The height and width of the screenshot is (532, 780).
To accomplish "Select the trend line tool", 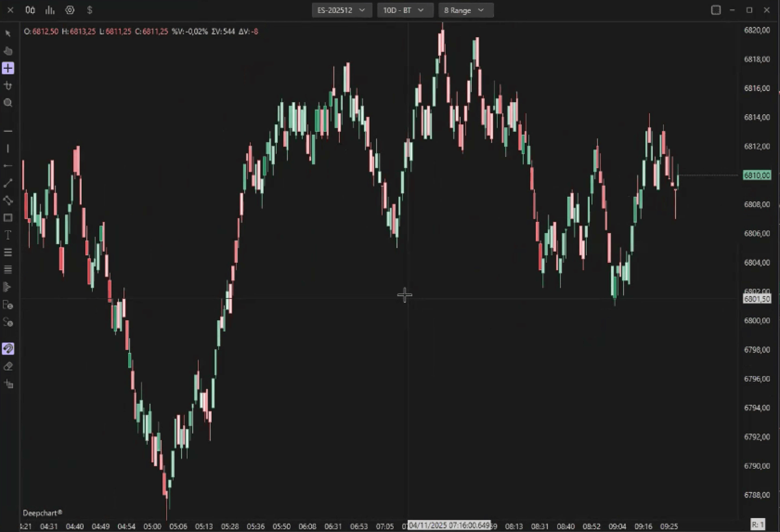I will [8, 183].
